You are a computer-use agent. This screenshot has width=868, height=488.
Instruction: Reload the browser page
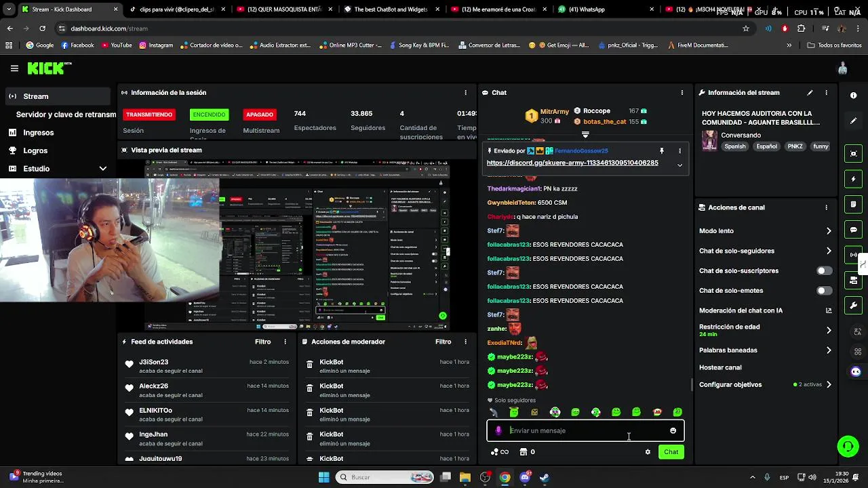42,28
